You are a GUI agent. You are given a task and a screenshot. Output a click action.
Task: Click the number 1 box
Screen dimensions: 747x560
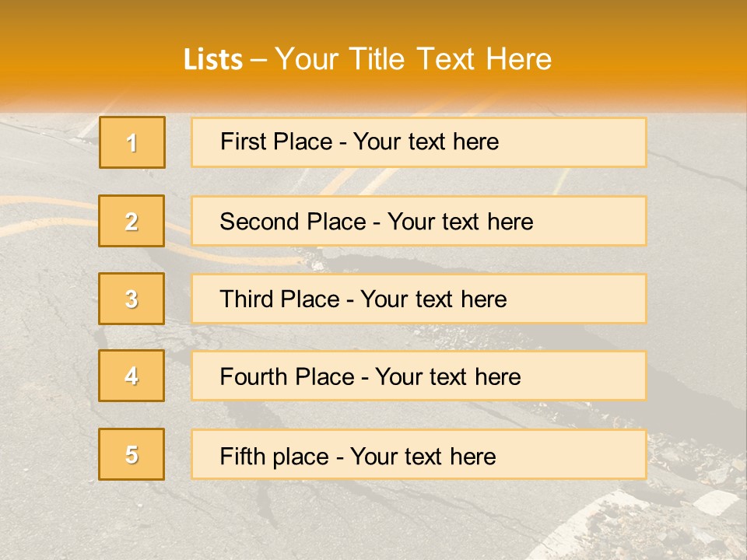(132, 142)
